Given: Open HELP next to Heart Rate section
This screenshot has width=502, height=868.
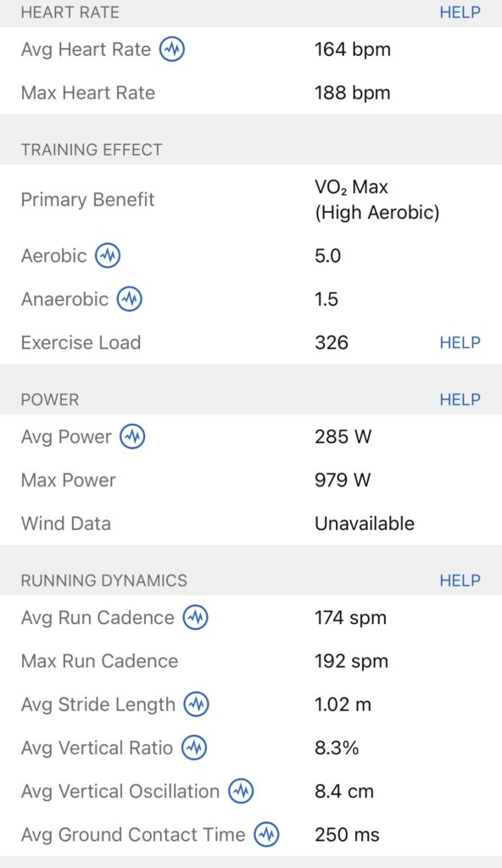Looking at the screenshot, I should pyautogui.click(x=459, y=12).
